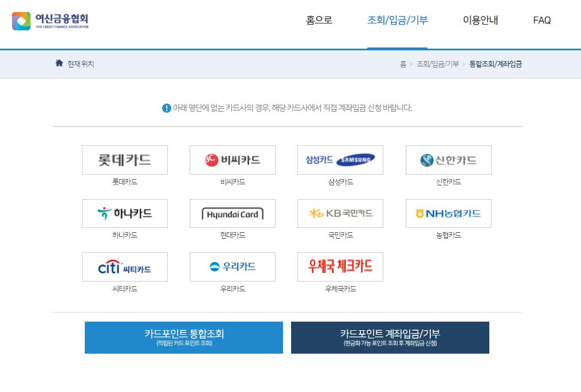Click the 여신금융협회 logo
Image resolution: width=581 pixels, height=392 pixels.
[50, 21]
